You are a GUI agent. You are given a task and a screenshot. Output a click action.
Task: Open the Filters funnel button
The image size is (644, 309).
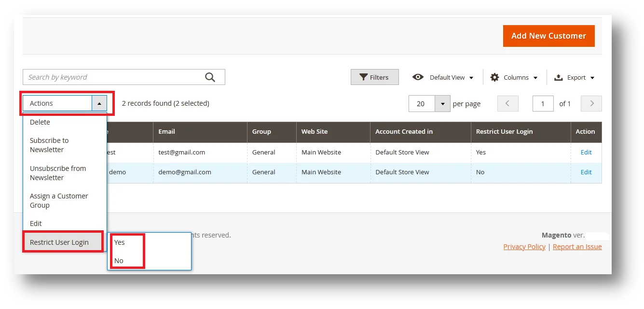click(375, 77)
